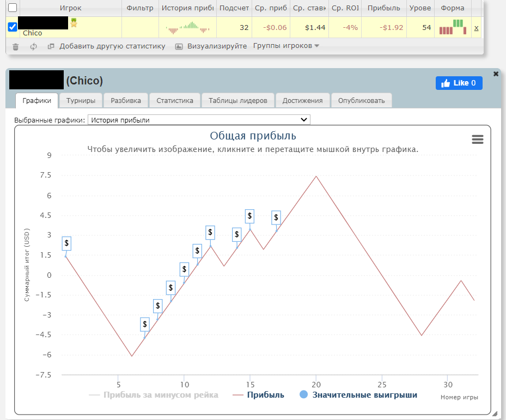
Task: Click the refresh arrows icon
Action: (x=34, y=47)
